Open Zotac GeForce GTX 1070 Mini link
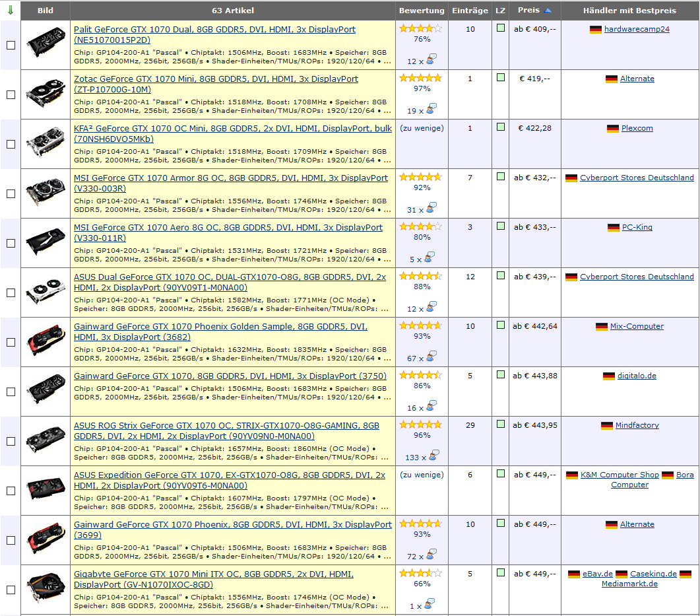700x616 pixels. point(216,84)
